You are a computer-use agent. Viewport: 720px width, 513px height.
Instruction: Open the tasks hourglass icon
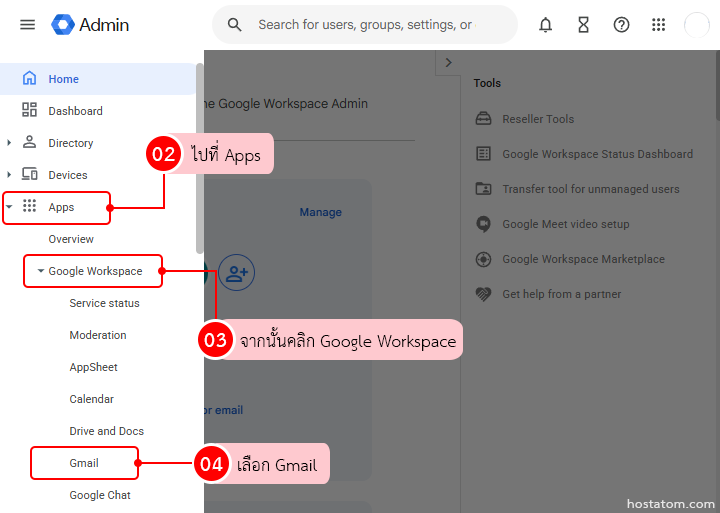click(x=583, y=25)
